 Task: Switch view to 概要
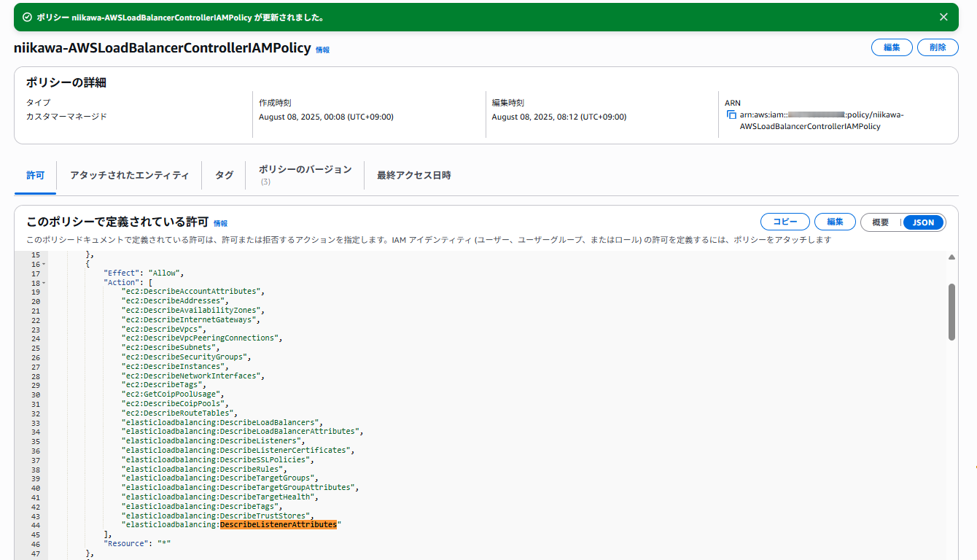pyautogui.click(x=881, y=222)
